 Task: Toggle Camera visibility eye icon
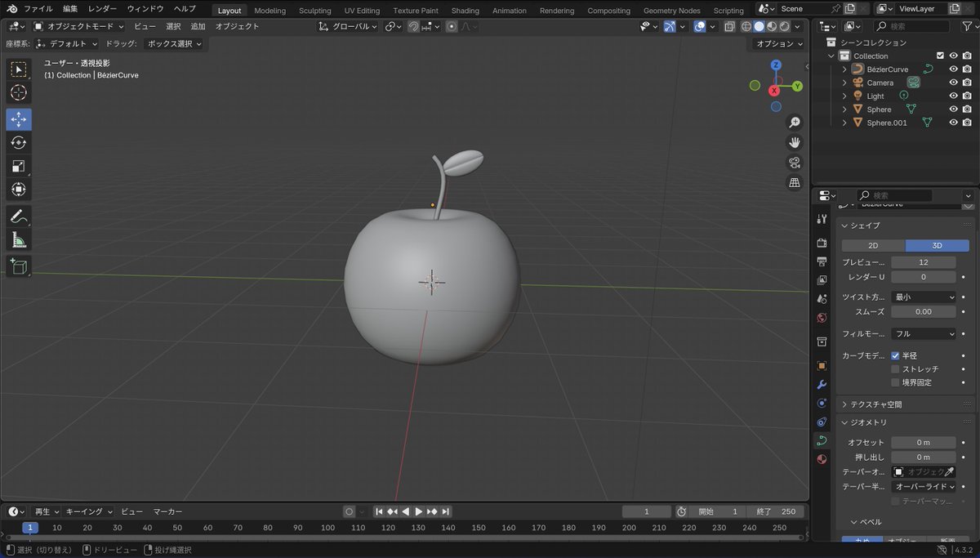click(953, 83)
